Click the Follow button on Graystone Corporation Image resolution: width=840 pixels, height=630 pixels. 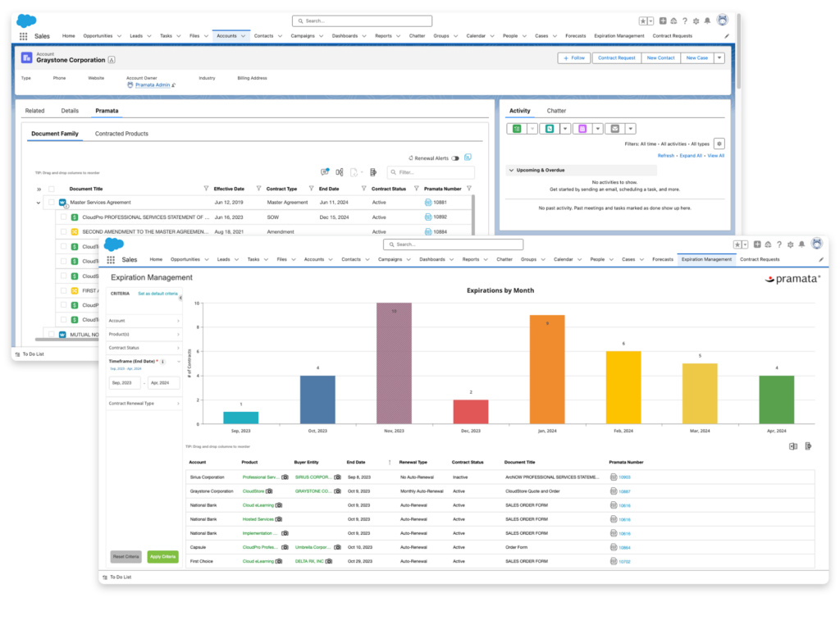click(573, 58)
